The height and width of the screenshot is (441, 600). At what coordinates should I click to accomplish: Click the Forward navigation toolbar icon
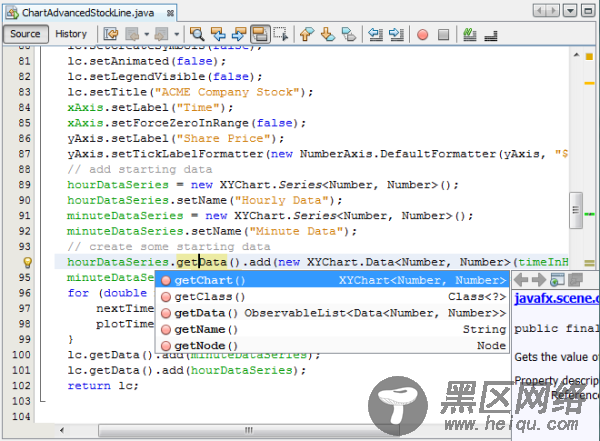click(161, 34)
